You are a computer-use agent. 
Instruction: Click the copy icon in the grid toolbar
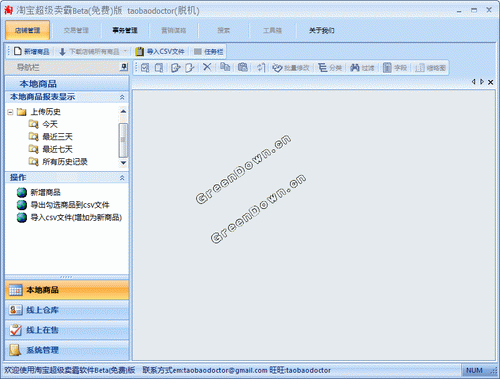pos(225,67)
